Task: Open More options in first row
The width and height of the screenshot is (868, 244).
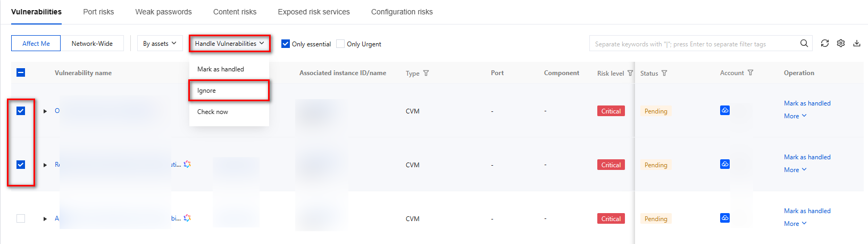Action: click(x=795, y=116)
